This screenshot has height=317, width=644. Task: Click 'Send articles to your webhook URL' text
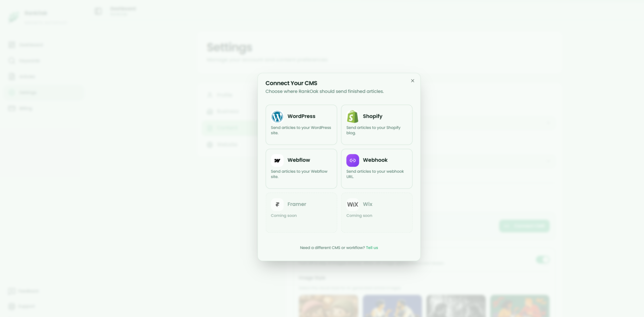(x=375, y=174)
